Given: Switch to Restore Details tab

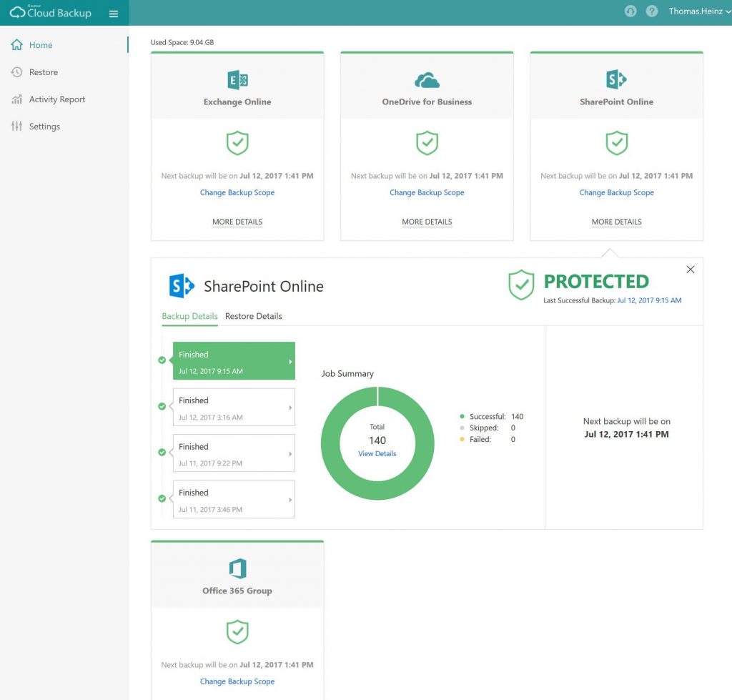Looking at the screenshot, I should [254, 316].
